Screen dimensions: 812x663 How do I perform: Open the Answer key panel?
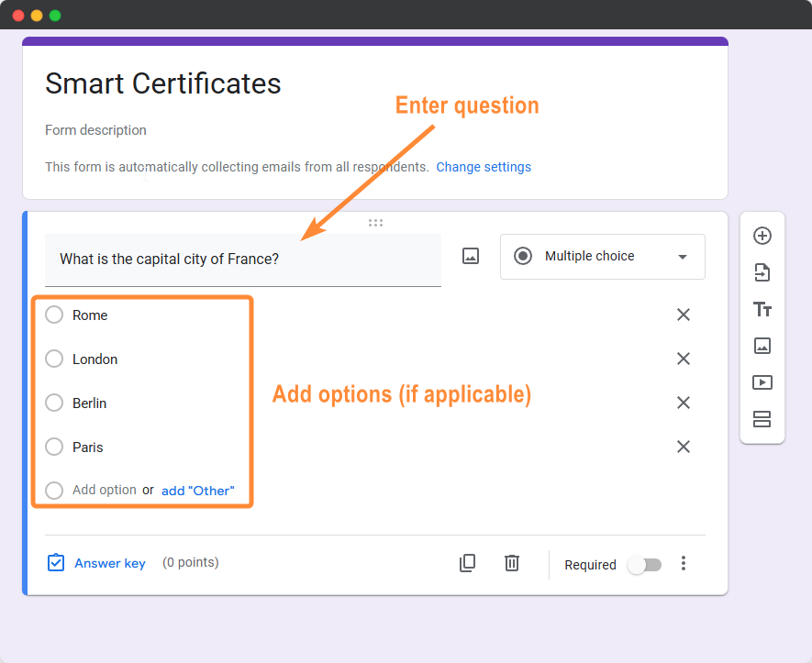click(95, 563)
